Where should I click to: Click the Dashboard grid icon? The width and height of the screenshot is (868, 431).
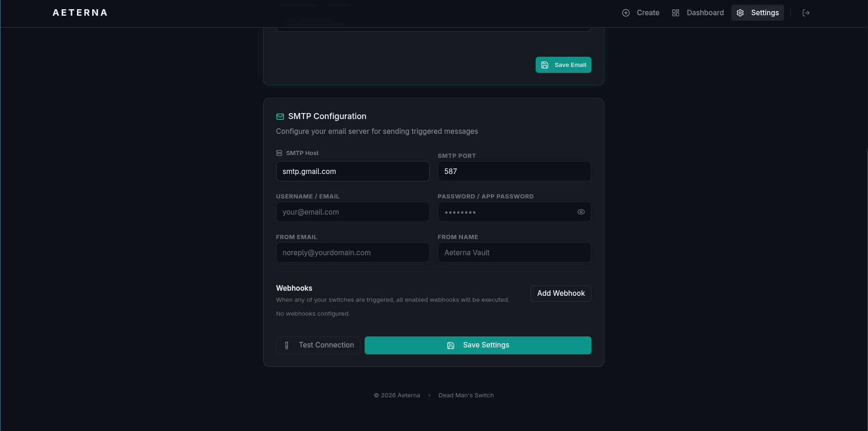[676, 13]
